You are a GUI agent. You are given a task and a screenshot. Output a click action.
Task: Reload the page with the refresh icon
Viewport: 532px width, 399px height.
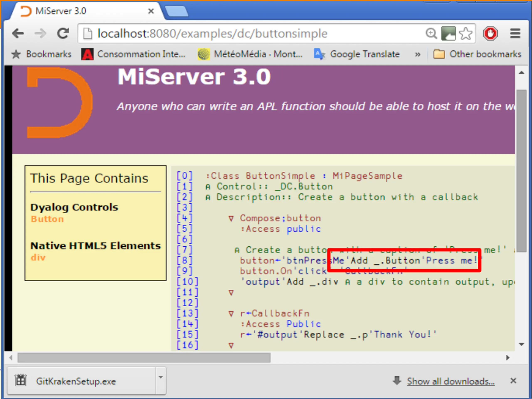point(63,33)
